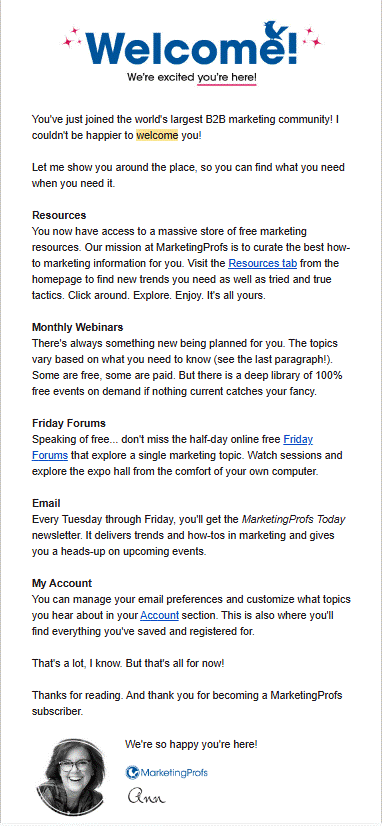Click the pink sparkle stars left of Welcome
The height and width of the screenshot is (826, 382).
tap(71, 36)
